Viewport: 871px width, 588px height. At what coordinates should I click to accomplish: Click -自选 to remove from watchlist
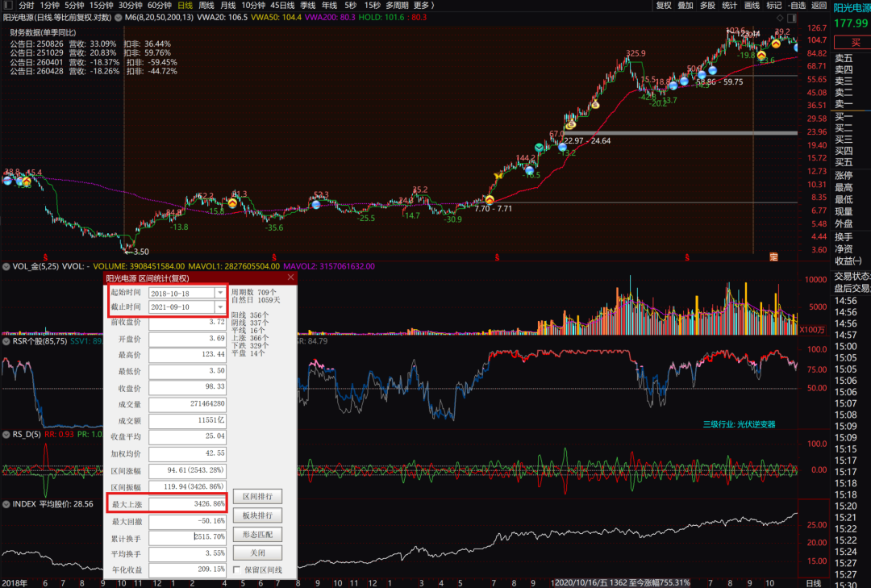pos(797,5)
